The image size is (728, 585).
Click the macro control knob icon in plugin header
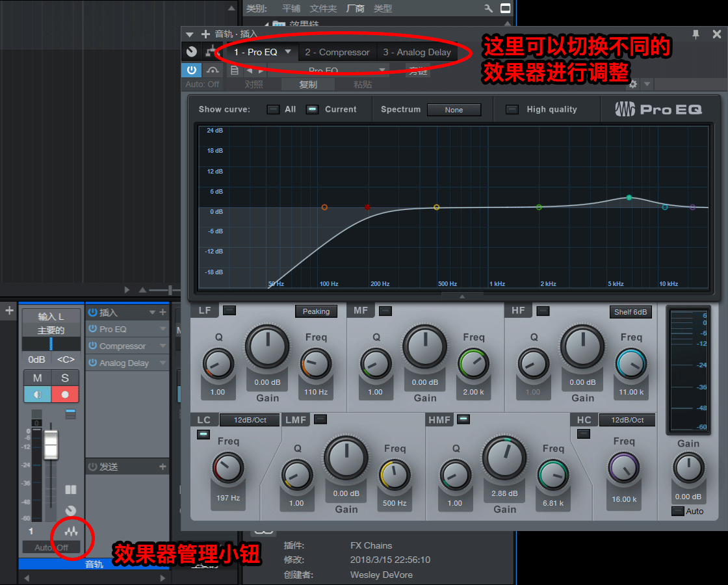pyautogui.click(x=191, y=52)
